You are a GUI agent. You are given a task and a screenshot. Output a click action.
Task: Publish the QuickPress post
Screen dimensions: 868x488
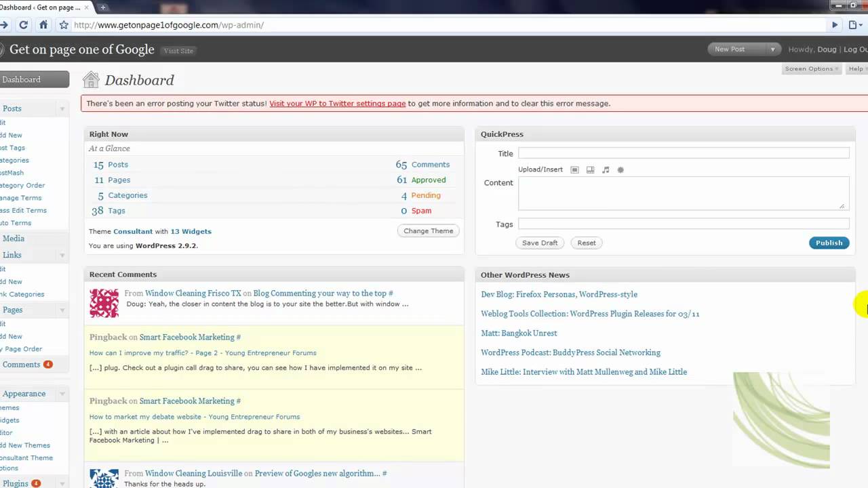(x=829, y=243)
